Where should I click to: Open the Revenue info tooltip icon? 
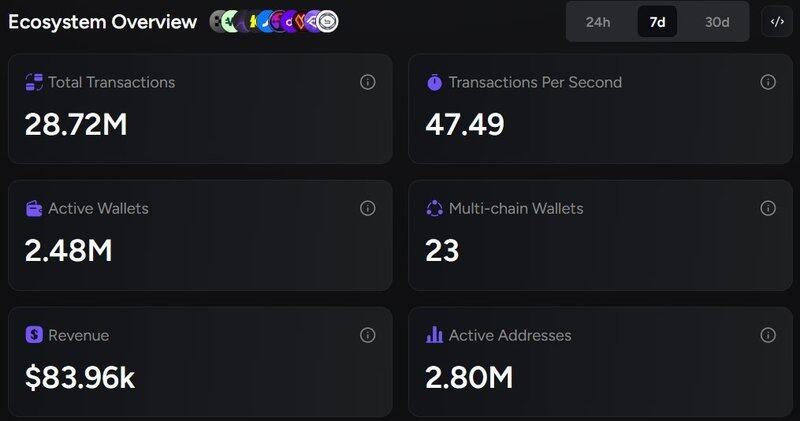pyautogui.click(x=367, y=335)
